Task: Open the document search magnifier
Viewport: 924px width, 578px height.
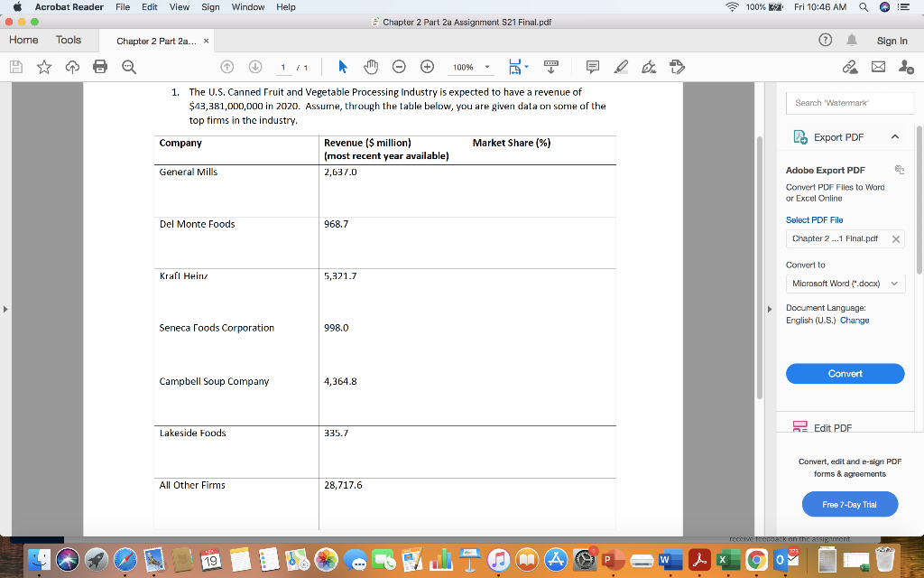Action: [129, 66]
